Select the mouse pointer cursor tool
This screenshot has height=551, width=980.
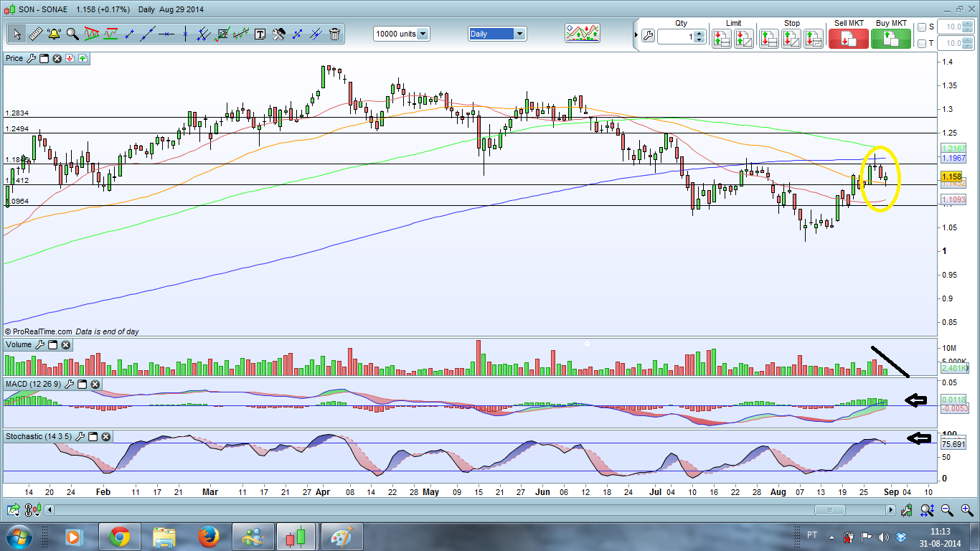(x=16, y=34)
